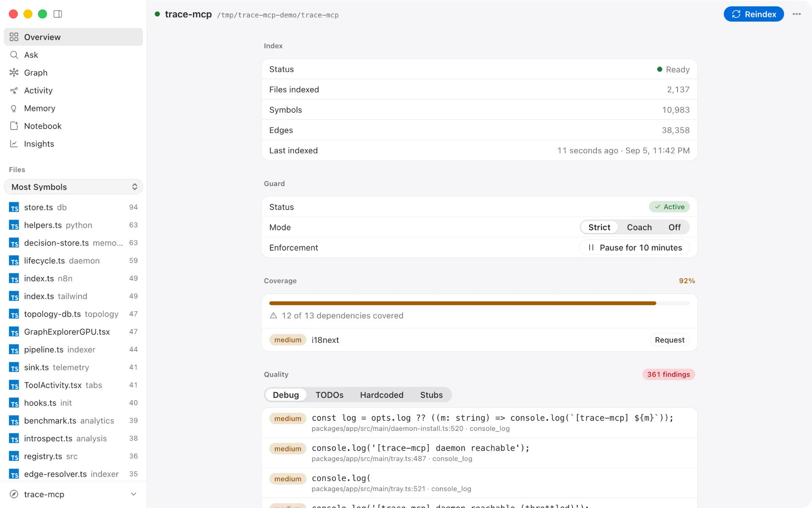Click the 92% coverage value
812x508 pixels.
[687, 281]
